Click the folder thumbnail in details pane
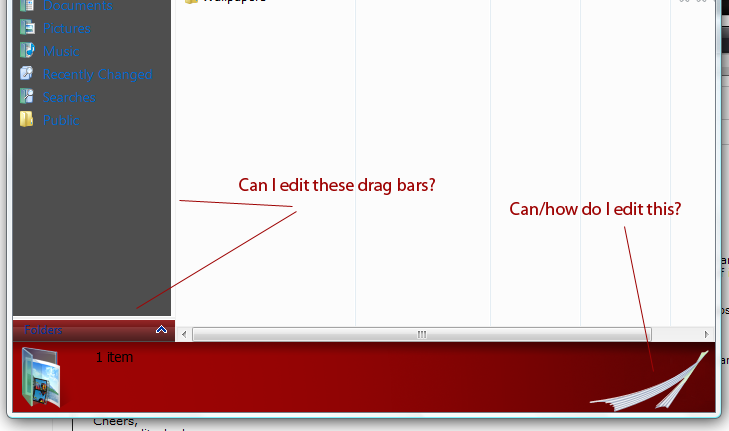This screenshot has height=431, width=729. pos(41,378)
